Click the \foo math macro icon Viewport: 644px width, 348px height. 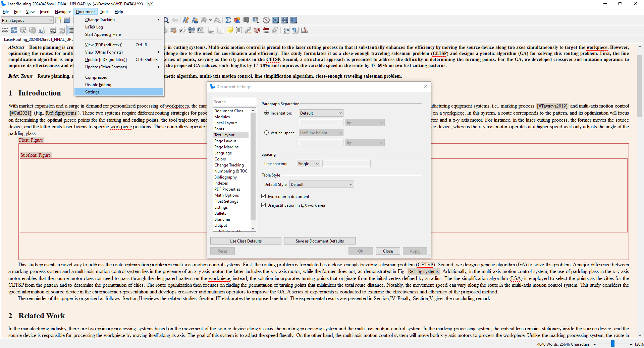point(266,30)
